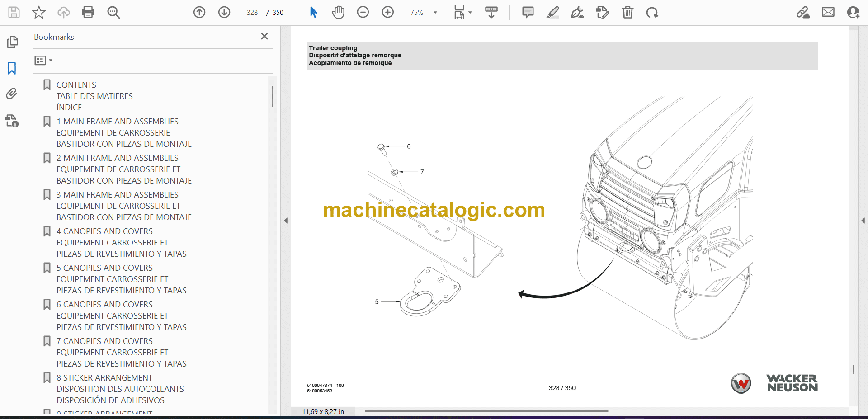Viewport: 868px width, 419px height.
Task: Toggle the Page Thumbnails panel
Action: [x=12, y=42]
